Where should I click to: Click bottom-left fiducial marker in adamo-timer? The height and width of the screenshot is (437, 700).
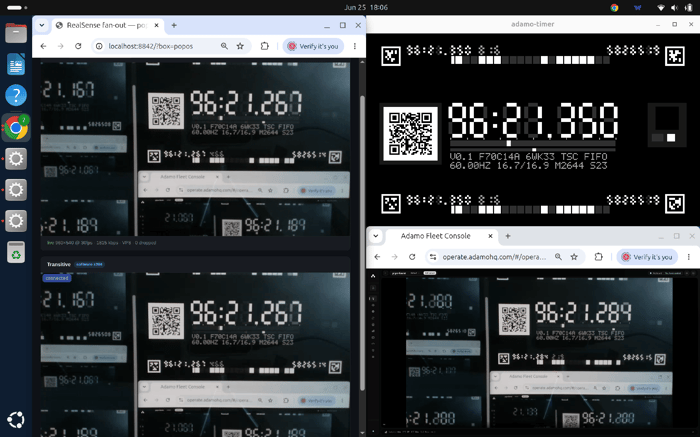[x=391, y=204]
